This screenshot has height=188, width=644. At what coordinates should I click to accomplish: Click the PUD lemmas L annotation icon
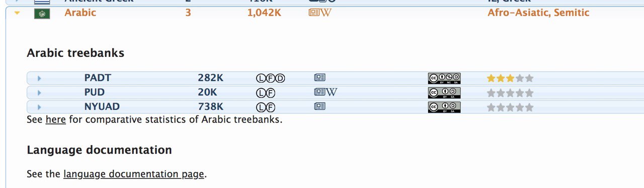pyautogui.click(x=260, y=93)
